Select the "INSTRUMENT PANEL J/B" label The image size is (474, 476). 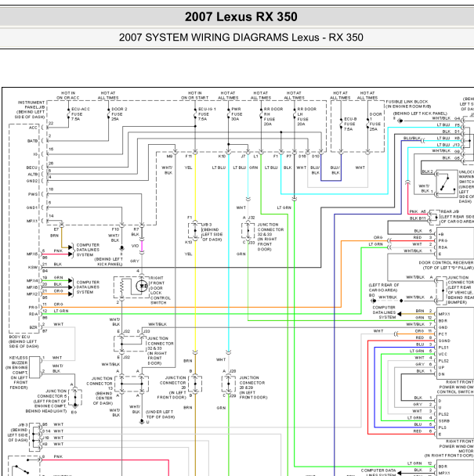coord(31,105)
